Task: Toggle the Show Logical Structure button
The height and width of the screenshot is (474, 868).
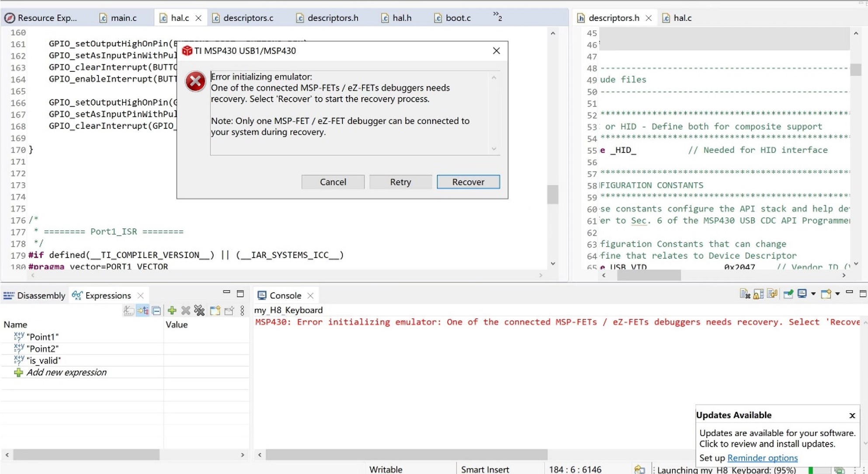Action: (142, 310)
